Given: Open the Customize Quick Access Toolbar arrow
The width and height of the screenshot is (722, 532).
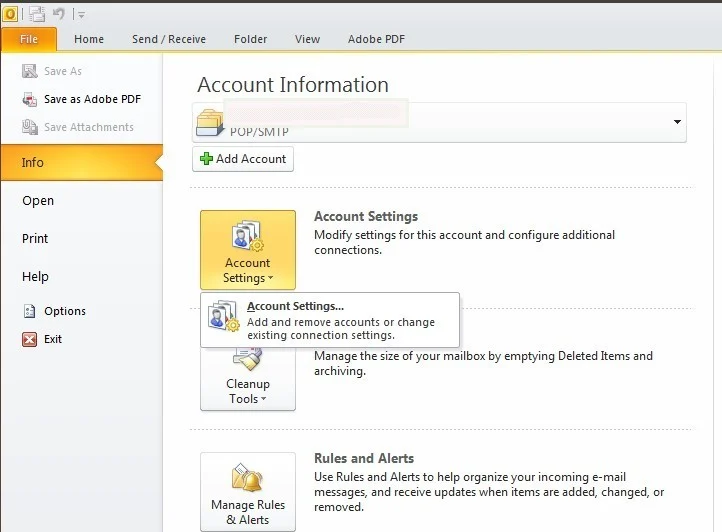Looking at the screenshot, I should 81,15.
